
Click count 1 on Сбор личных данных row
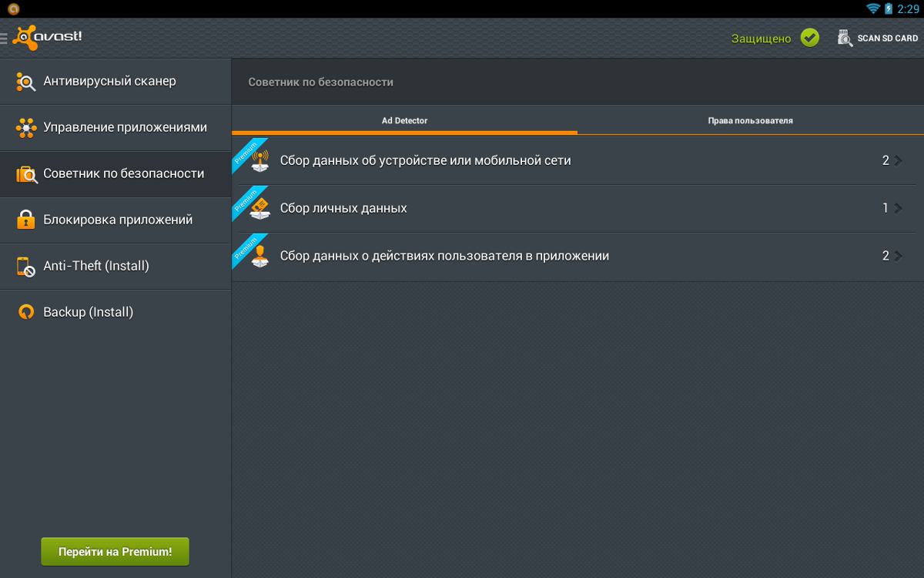tap(885, 208)
